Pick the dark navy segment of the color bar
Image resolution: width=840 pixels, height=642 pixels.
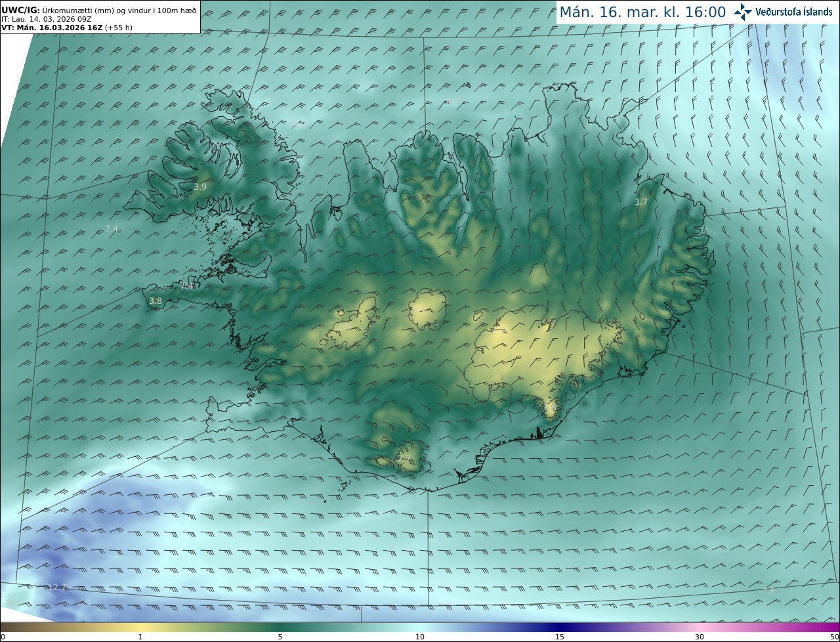tap(560, 628)
